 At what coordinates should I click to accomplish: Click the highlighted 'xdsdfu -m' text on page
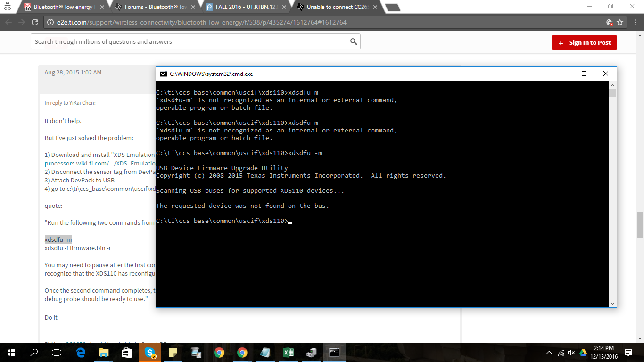point(58,239)
